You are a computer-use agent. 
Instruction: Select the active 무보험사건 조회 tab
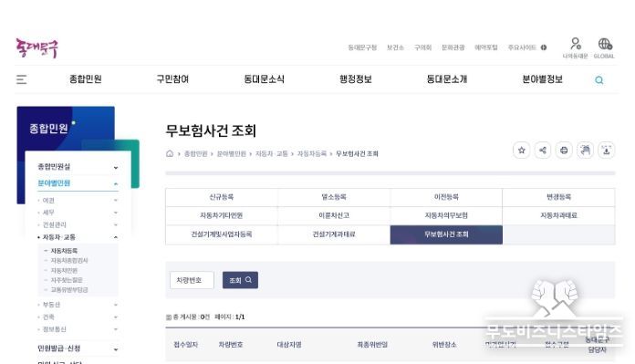click(446, 234)
